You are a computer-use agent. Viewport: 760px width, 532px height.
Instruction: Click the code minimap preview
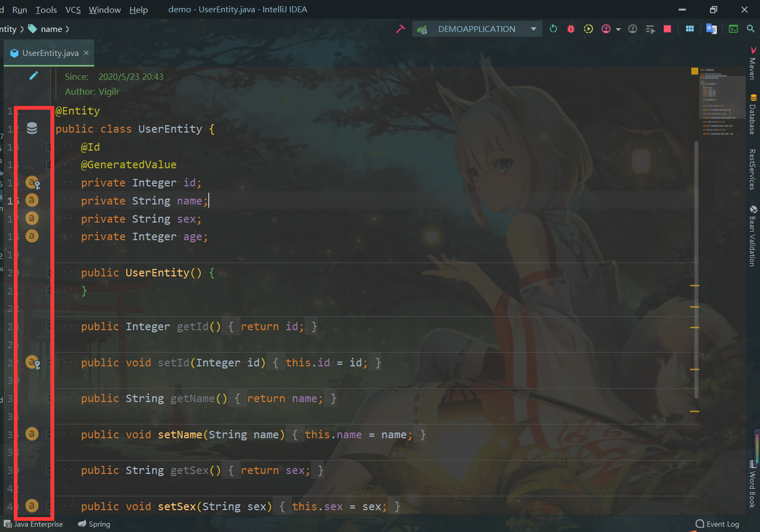(722, 101)
